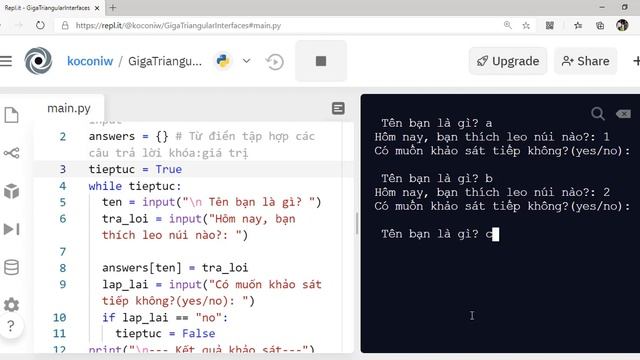Stop the running program
640x360 pixels.
[x=321, y=61]
